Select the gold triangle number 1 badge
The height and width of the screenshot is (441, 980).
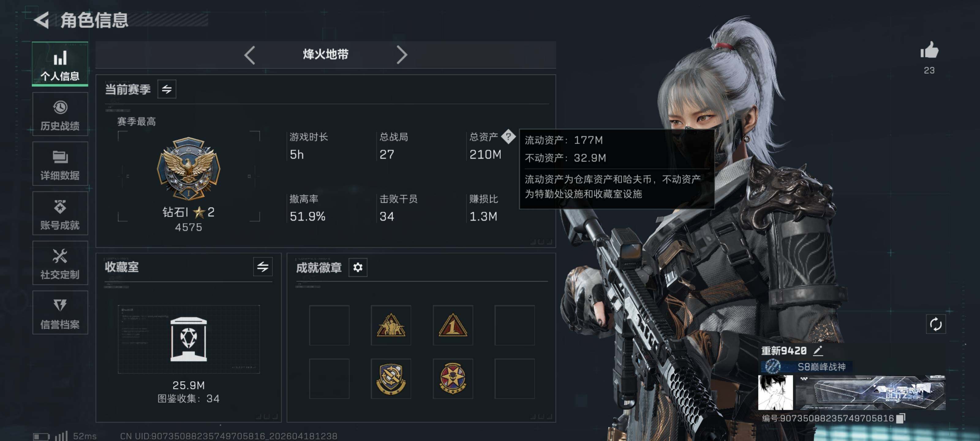453,325
